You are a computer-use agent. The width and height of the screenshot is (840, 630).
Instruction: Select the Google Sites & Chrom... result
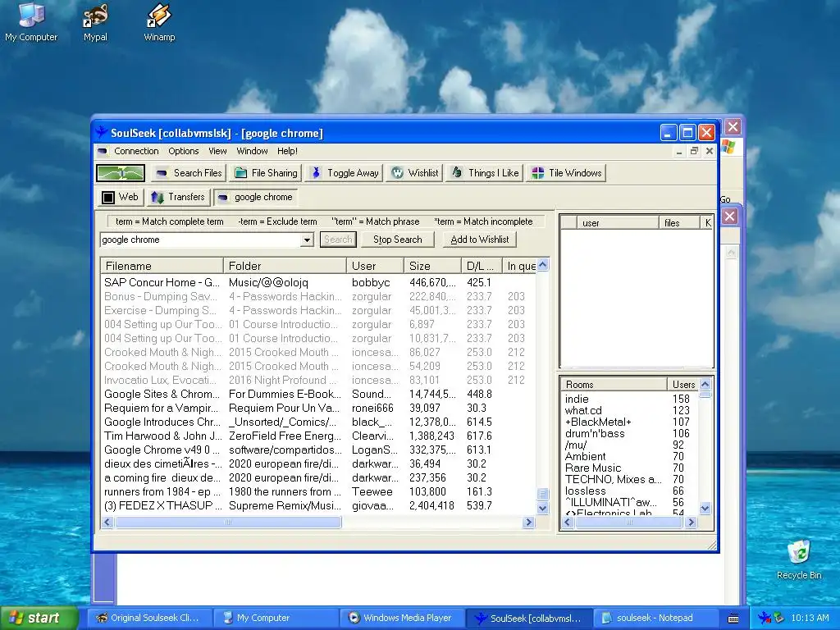click(x=318, y=394)
